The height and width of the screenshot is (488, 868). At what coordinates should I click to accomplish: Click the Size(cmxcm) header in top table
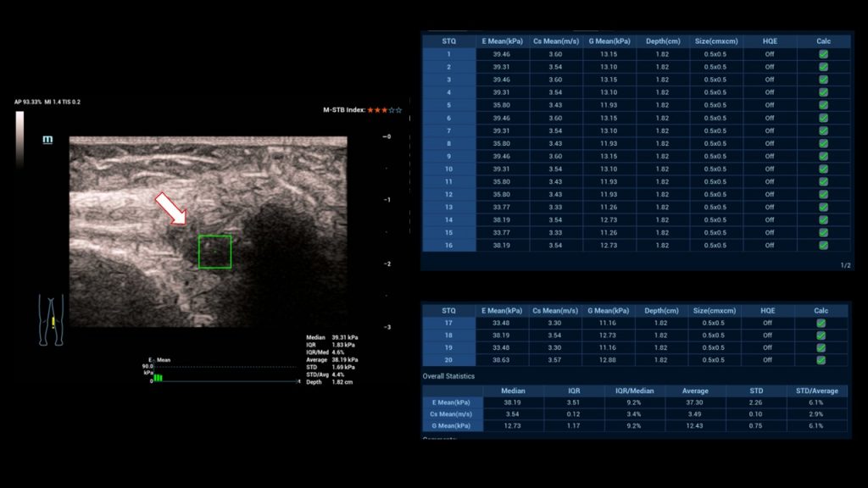pos(716,41)
